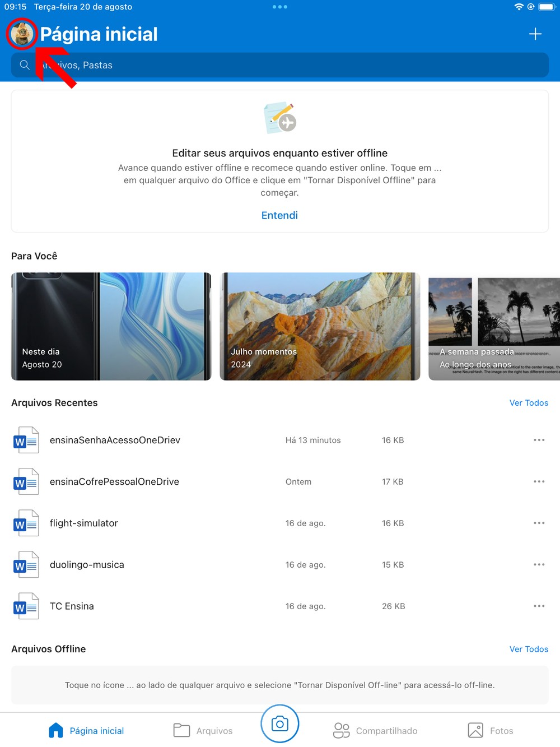Open the Julho momentos 2024 album
The width and height of the screenshot is (560, 747).
pos(320,327)
